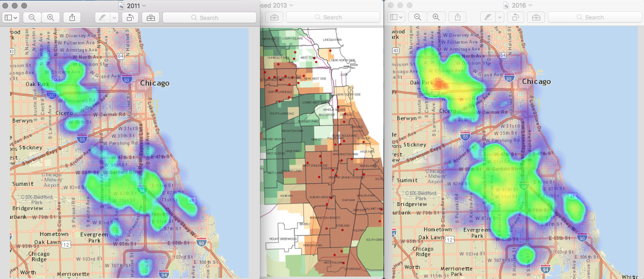This screenshot has width=644, height=279.
Task: Click the I-55 shield on 2011 map
Action: pos(83,139)
